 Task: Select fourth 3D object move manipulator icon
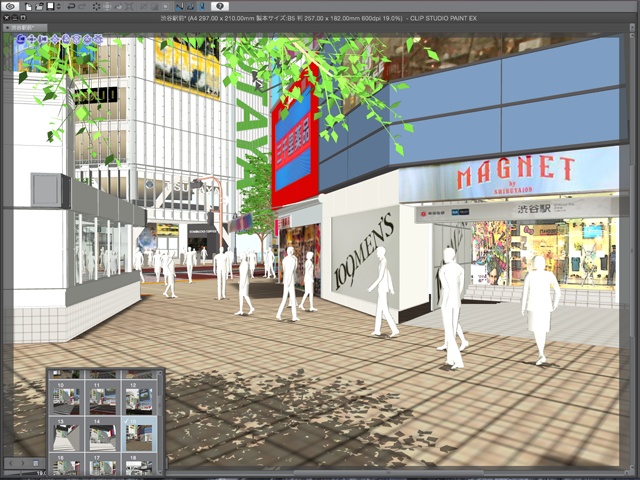(x=54, y=39)
